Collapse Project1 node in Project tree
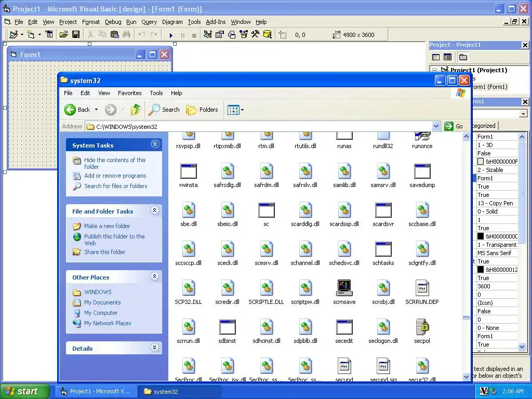Screen dimensions: 532x399 [435, 70]
